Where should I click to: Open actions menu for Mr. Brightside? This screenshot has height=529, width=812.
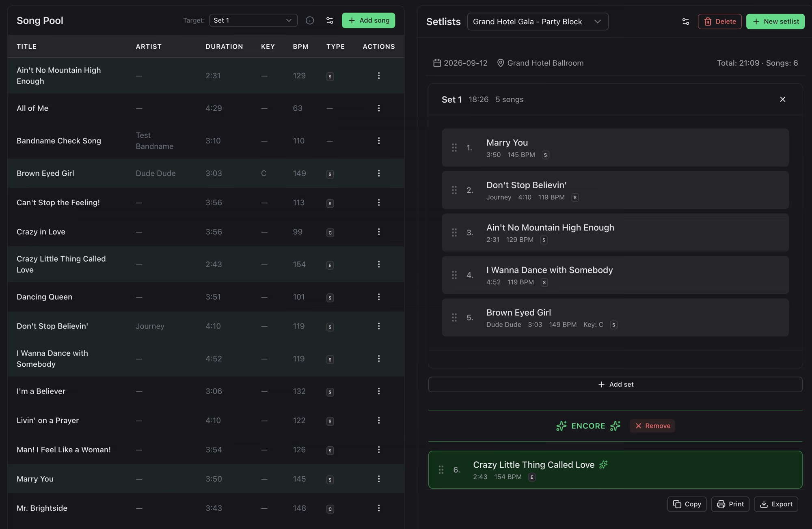click(379, 508)
